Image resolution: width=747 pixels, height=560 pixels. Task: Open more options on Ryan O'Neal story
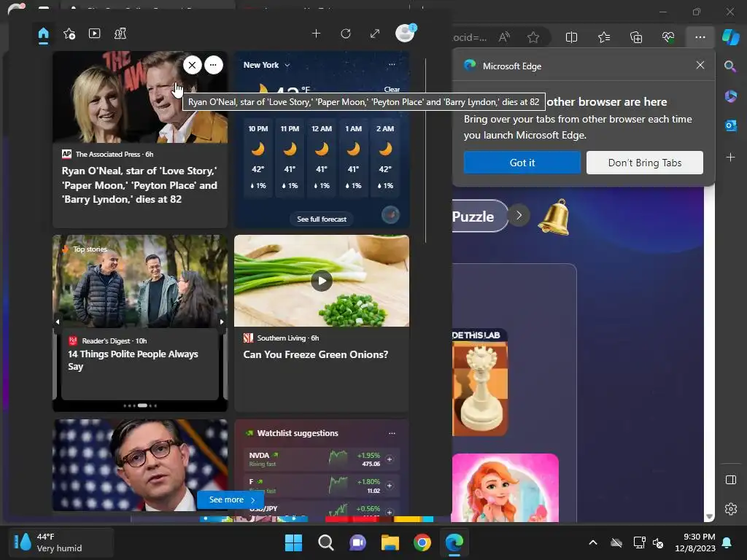[214, 65]
